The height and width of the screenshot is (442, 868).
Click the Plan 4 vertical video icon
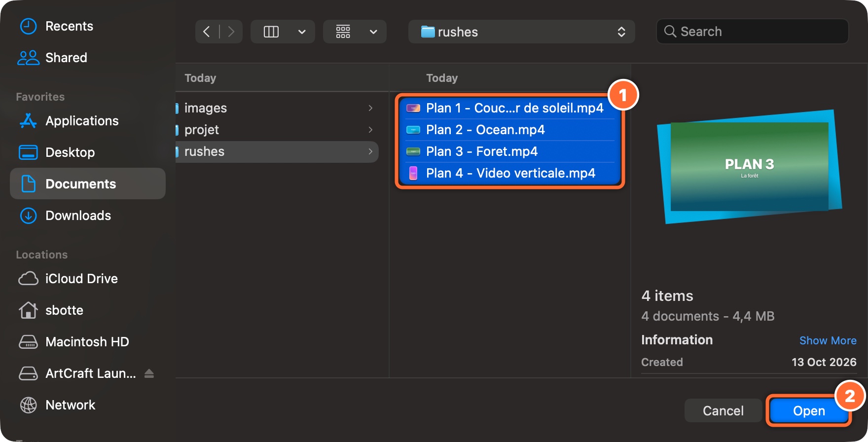(x=413, y=173)
